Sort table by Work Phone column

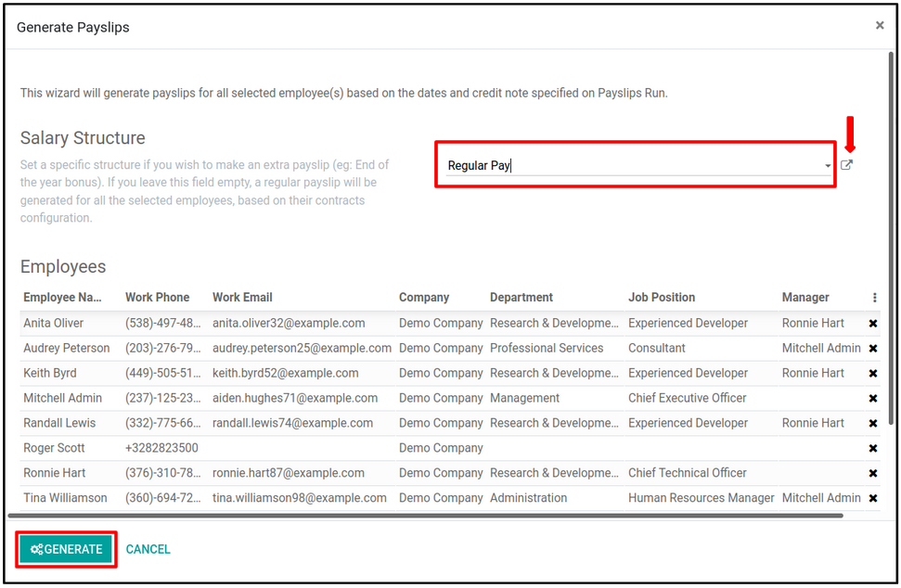point(158,298)
